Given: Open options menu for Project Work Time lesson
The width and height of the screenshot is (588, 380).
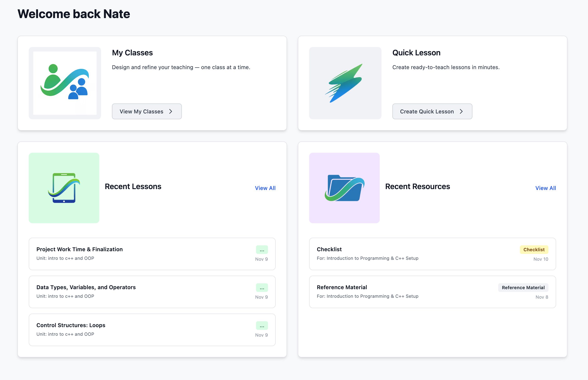Looking at the screenshot, I should (262, 250).
